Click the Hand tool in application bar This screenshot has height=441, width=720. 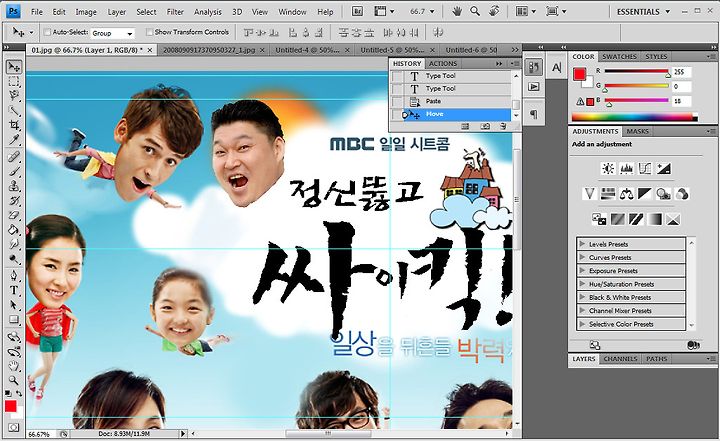457,11
